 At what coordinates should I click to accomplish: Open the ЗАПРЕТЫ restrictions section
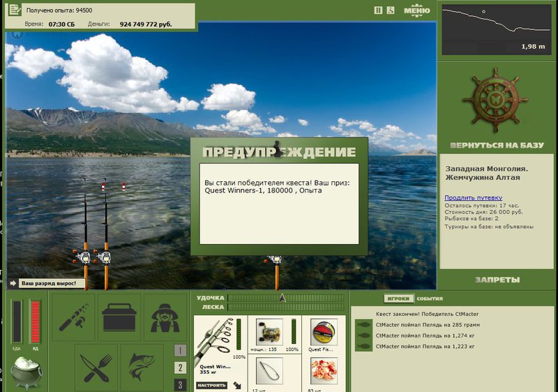pos(497,280)
